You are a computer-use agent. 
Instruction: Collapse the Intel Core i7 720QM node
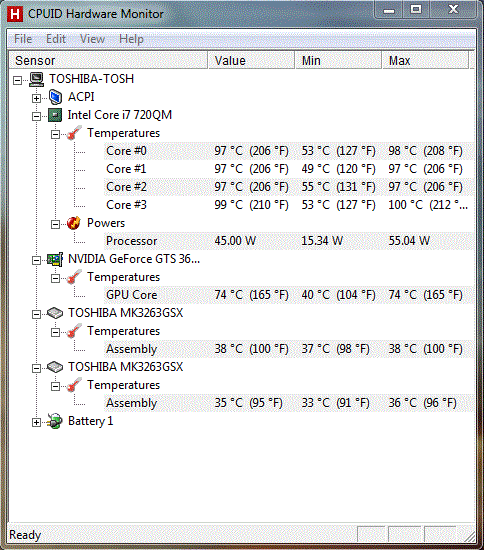pos(36,116)
